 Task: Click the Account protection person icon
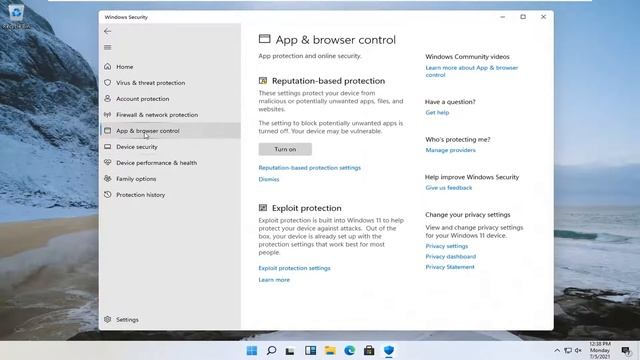pyautogui.click(x=107, y=98)
